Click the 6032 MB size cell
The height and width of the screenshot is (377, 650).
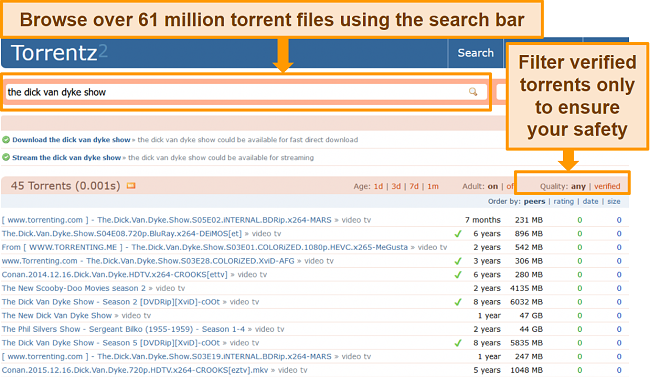(526, 302)
